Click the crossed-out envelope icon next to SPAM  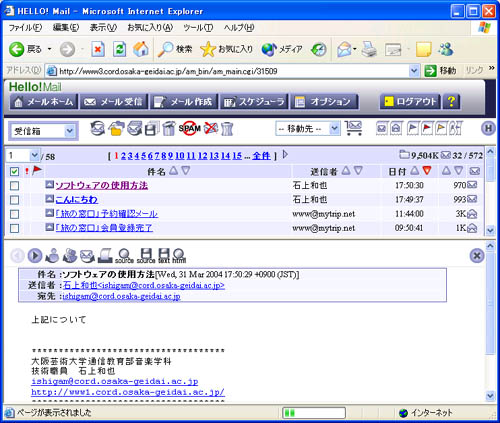(211, 128)
